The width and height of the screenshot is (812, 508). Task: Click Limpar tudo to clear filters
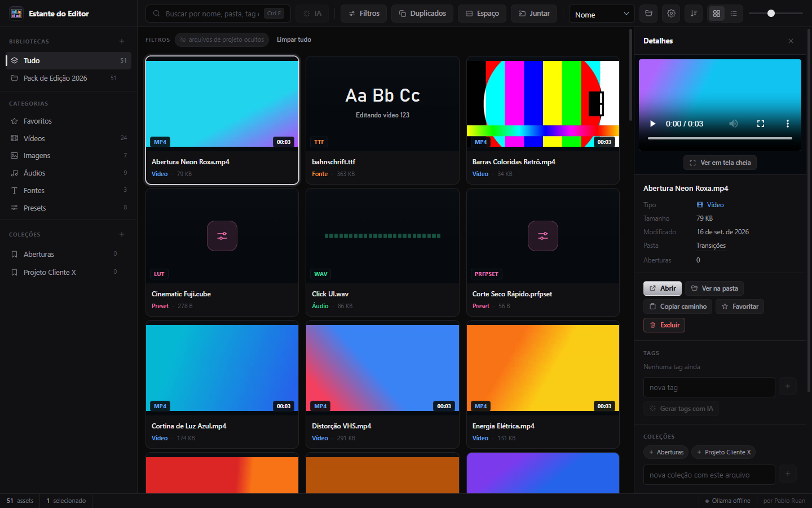tap(294, 40)
